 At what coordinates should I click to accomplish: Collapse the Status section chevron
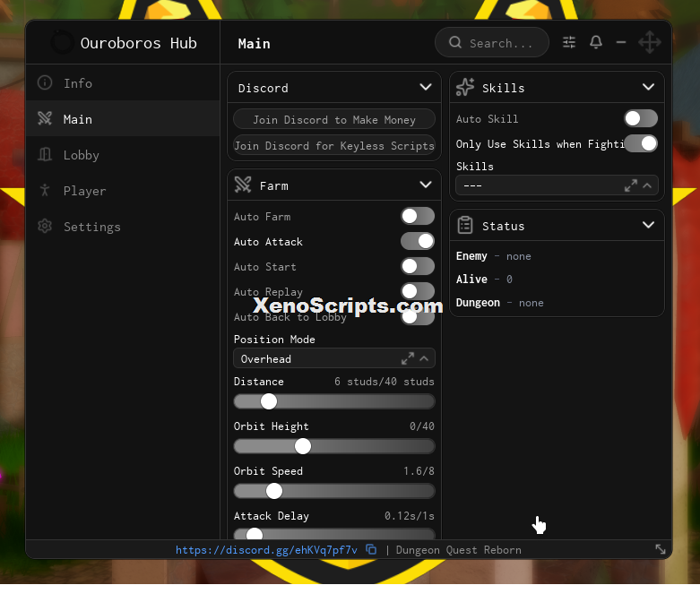(x=648, y=225)
